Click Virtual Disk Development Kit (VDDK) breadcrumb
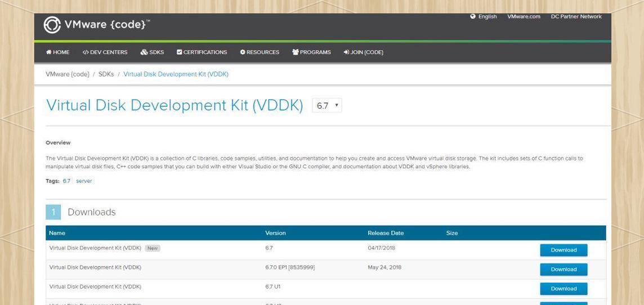The image size is (644, 305). pos(176,74)
